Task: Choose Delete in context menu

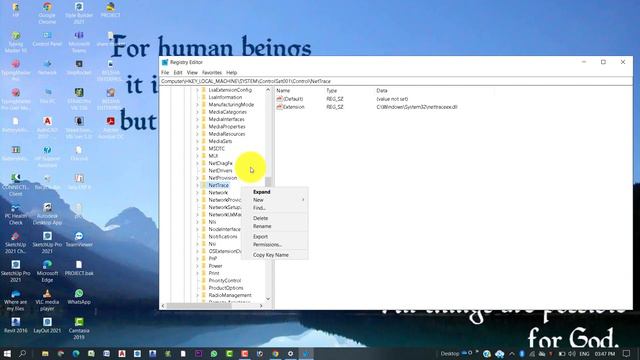Action: click(274, 218)
